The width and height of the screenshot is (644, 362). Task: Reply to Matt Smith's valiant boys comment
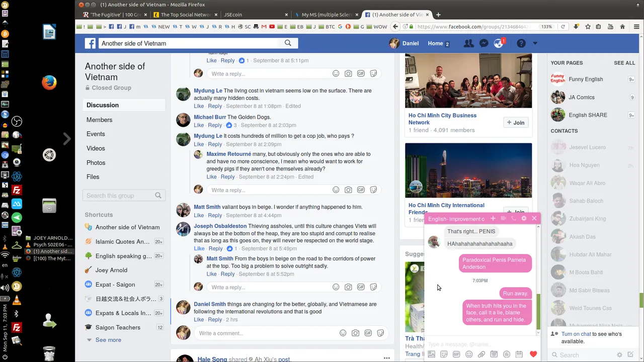[x=215, y=215]
